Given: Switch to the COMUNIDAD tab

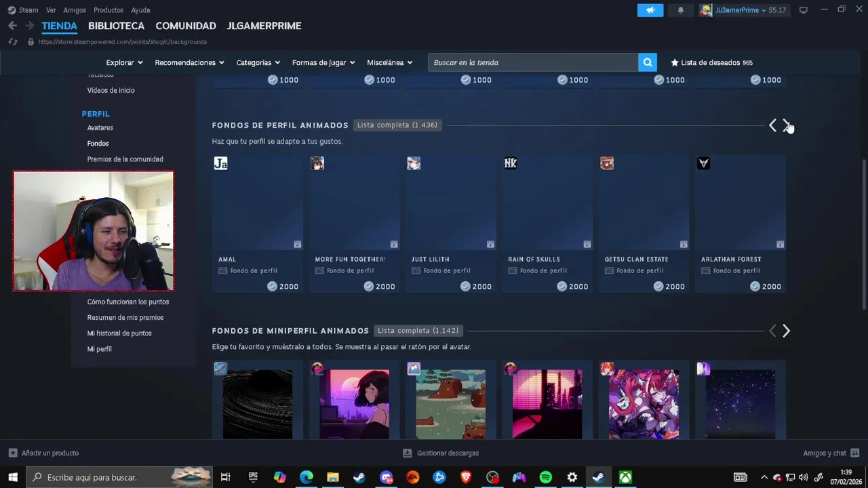Looking at the screenshot, I should pyautogui.click(x=186, y=26).
